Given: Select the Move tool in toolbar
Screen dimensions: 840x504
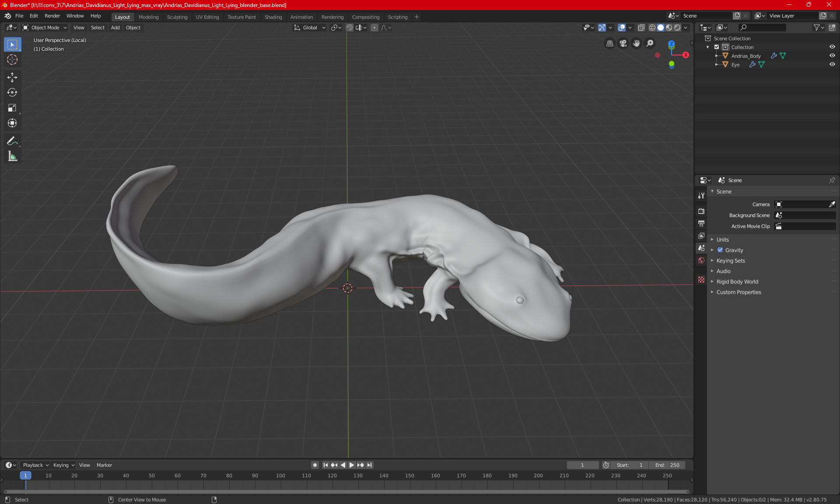Looking at the screenshot, I should [12, 77].
